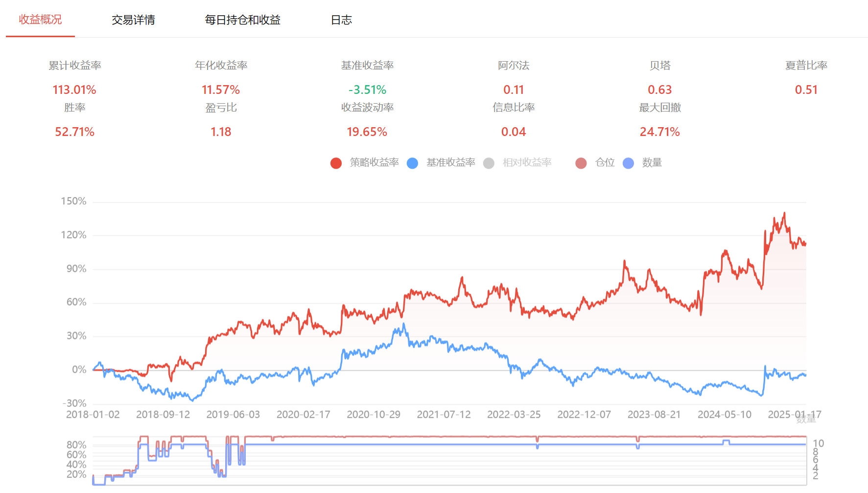Open the 每日持仓和收益 tab

242,20
